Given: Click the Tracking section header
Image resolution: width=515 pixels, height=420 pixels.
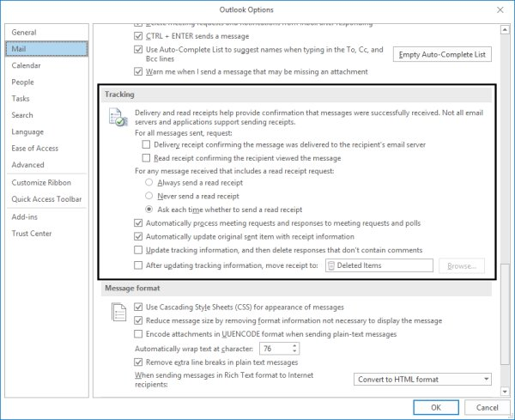Looking at the screenshot, I should point(296,94).
